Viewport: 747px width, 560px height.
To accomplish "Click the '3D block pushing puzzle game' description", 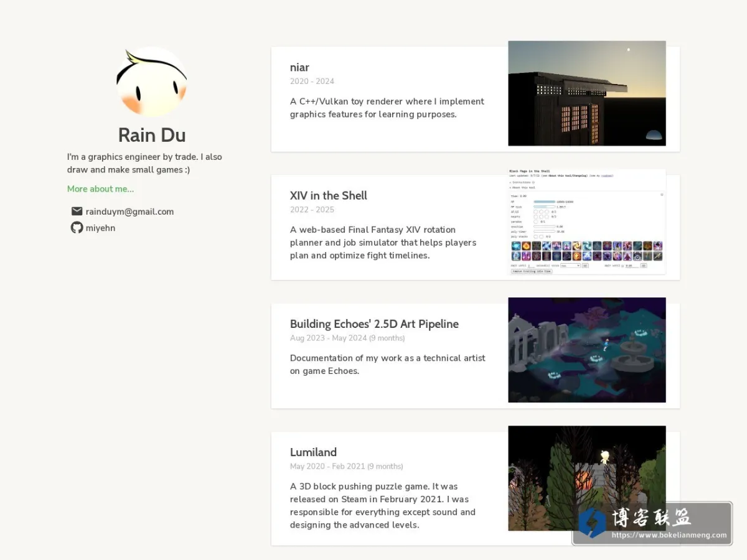I will point(383,505).
